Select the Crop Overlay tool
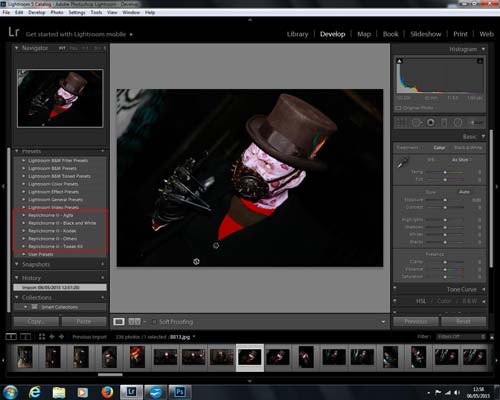This screenshot has width=500, height=400. [401, 123]
